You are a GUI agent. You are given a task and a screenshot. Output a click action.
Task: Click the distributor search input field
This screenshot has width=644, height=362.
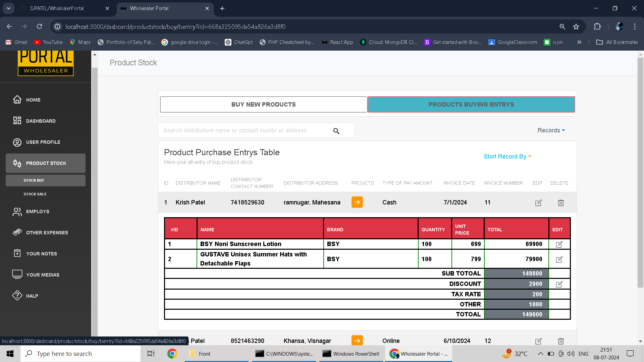pos(245,130)
